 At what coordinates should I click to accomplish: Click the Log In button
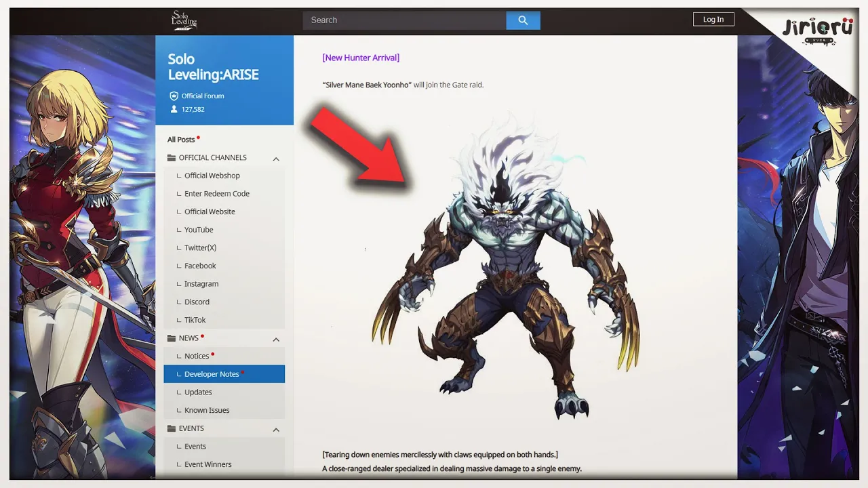(x=713, y=20)
